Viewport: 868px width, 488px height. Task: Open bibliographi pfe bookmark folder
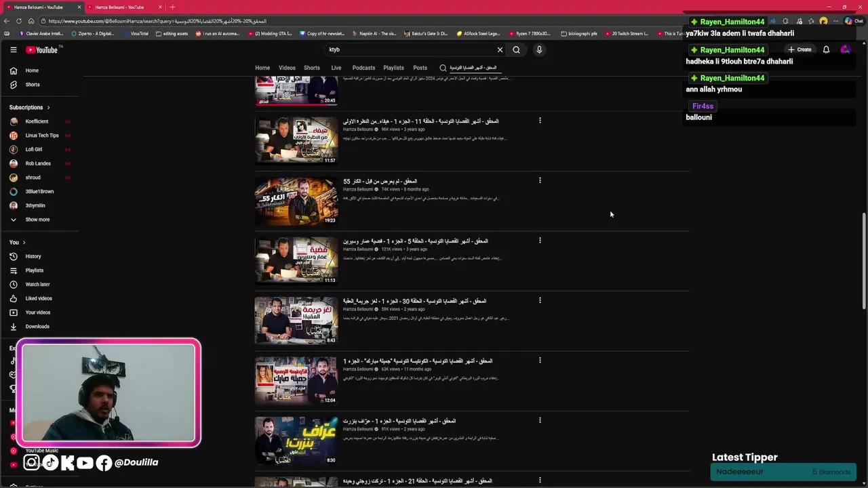point(579,33)
